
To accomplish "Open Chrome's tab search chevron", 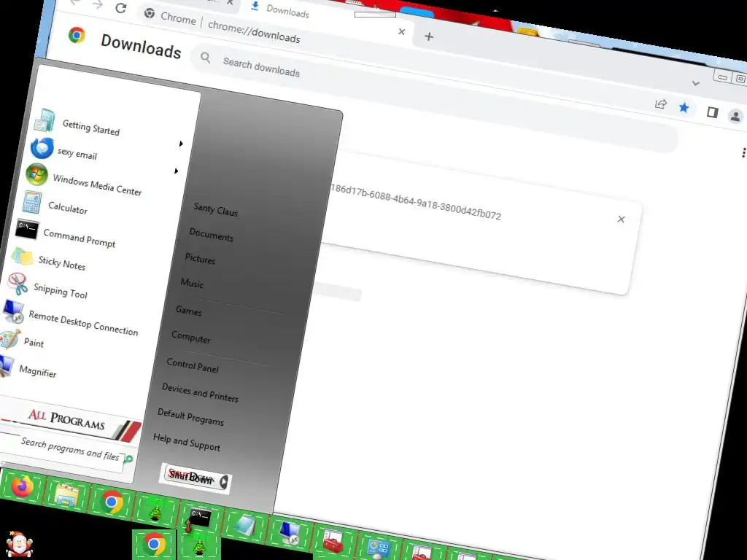I will (695, 83).
